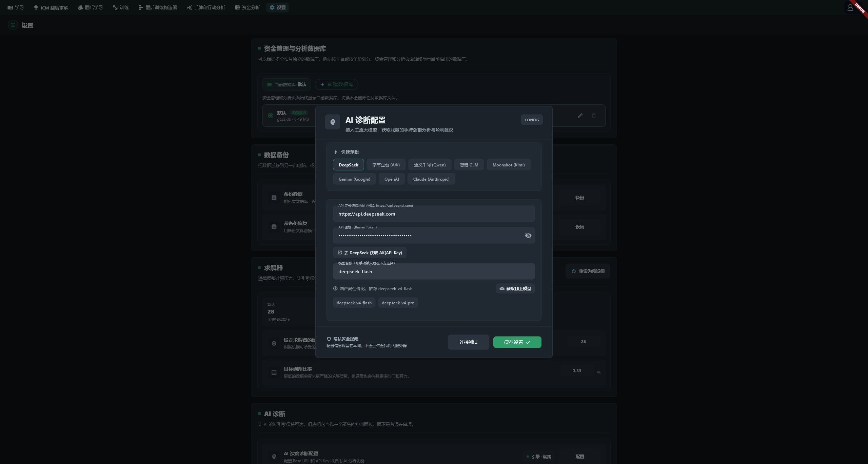Image resolution: width=868 pixels, height=464 pixels.
Task: Open the DeepSeek 获取 AK link
Action: 370,253
